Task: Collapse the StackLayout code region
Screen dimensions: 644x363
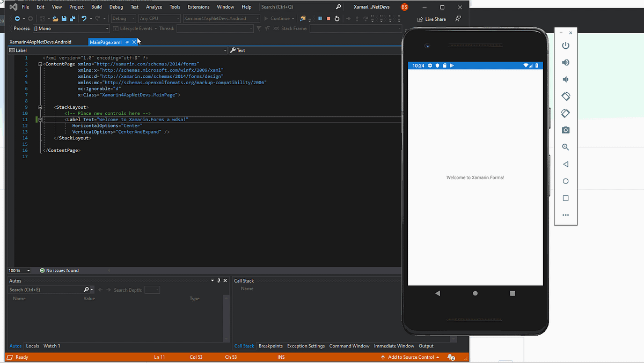Action: pos(40,107)
